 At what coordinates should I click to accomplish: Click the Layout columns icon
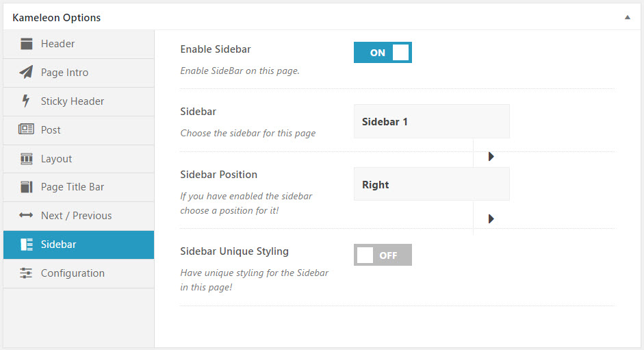pyautogui.click(x=26, y=159)
